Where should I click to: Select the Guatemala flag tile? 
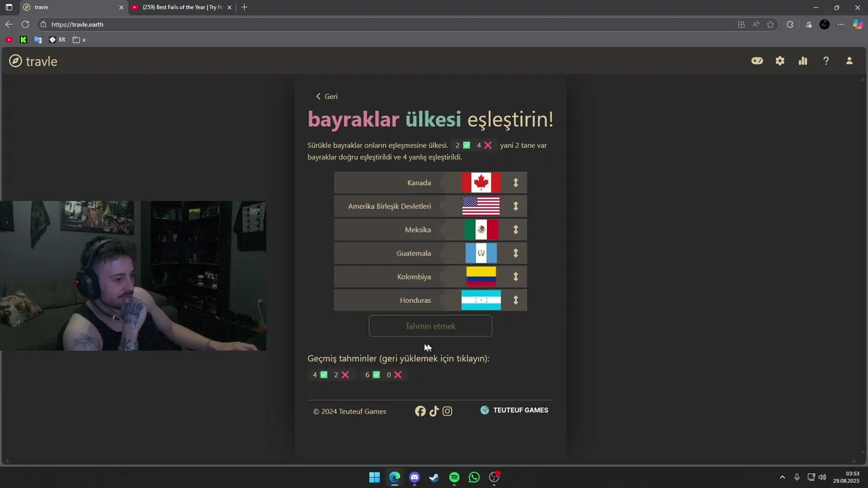pos(481,253)
